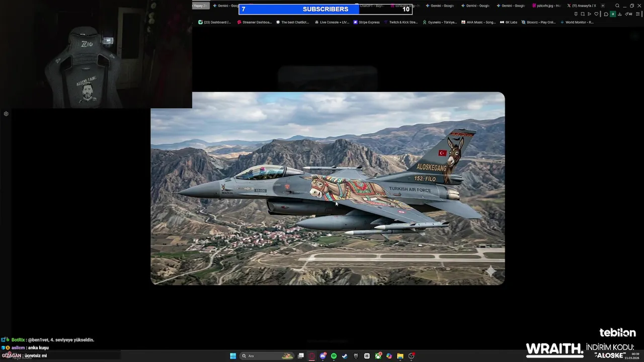Open Epic Games Launcher from taskbar

pyautogui.click(x=356, y=356)
